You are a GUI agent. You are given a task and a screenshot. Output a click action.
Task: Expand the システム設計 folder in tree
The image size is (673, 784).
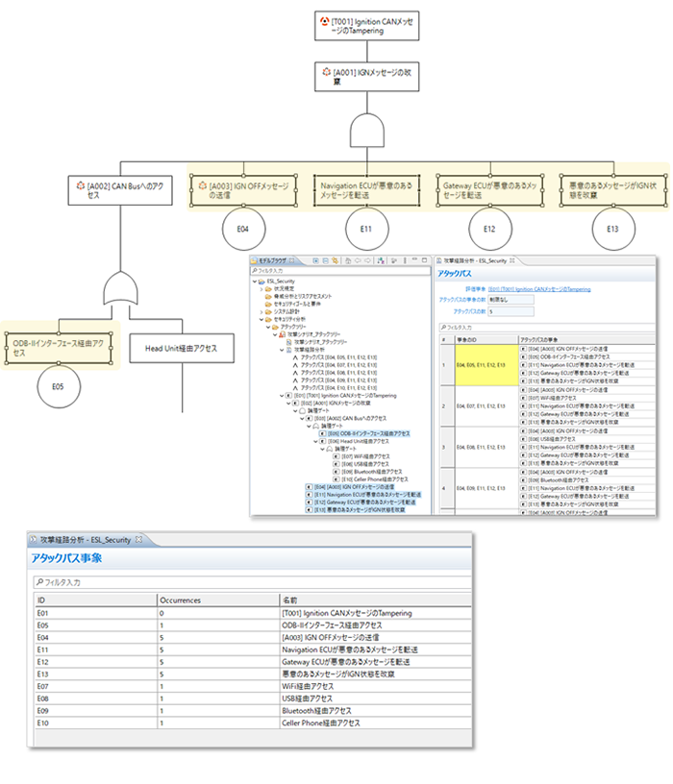click(x=262, y=311)
